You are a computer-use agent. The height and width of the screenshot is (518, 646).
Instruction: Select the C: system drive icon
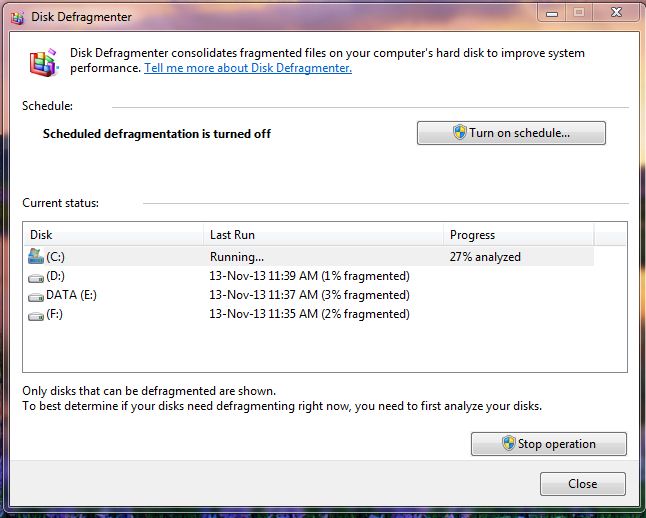(x=36, y=256)
